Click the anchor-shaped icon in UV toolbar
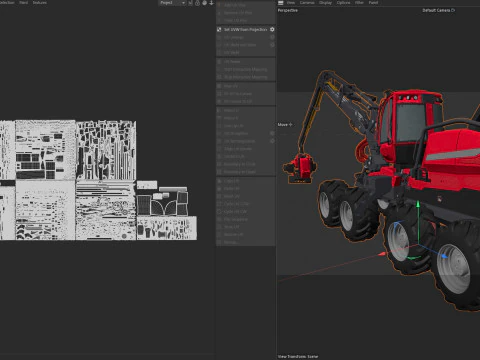This screenshot has height=360, width=480. [211, 3]
